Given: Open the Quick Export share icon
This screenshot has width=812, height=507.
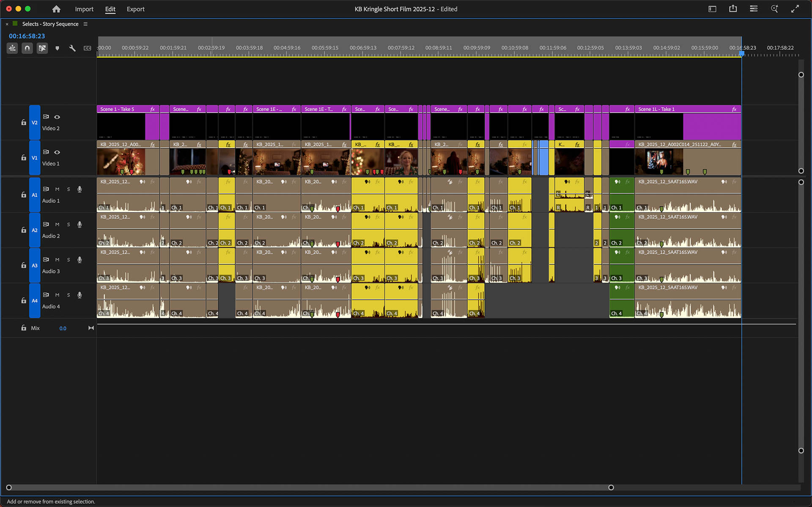Looking at the screenshot, I should point(733,8).
